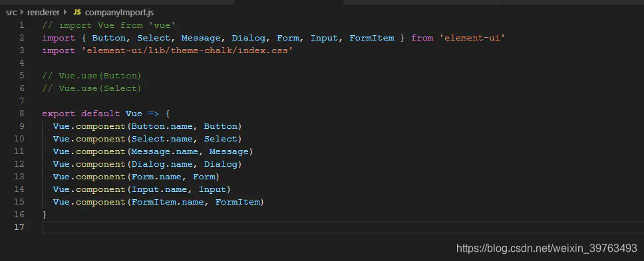Click line number 8 in gutter
644x261 pixels.
point(21,114)
